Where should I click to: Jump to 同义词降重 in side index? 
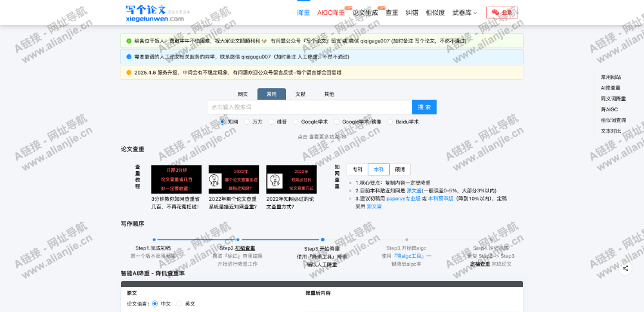(x=613, y=98)
